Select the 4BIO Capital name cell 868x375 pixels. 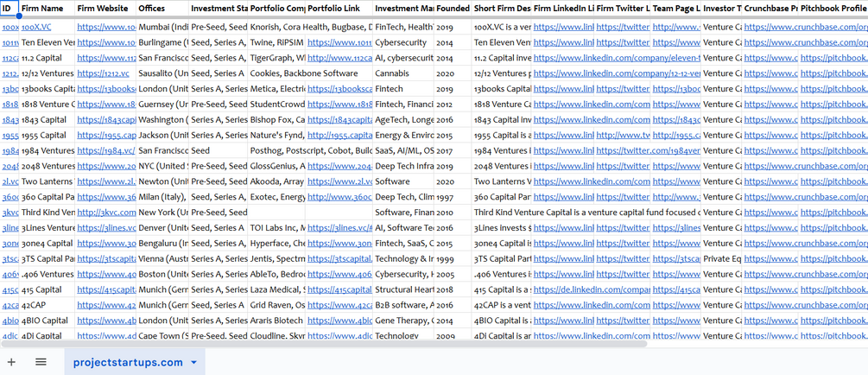click(48, 321)
